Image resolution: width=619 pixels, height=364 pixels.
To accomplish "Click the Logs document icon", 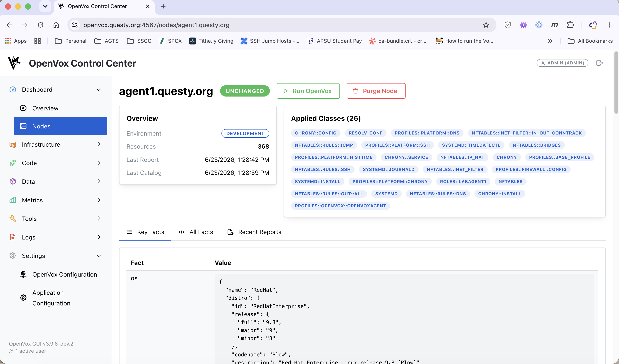I will [x=13, y=237].
